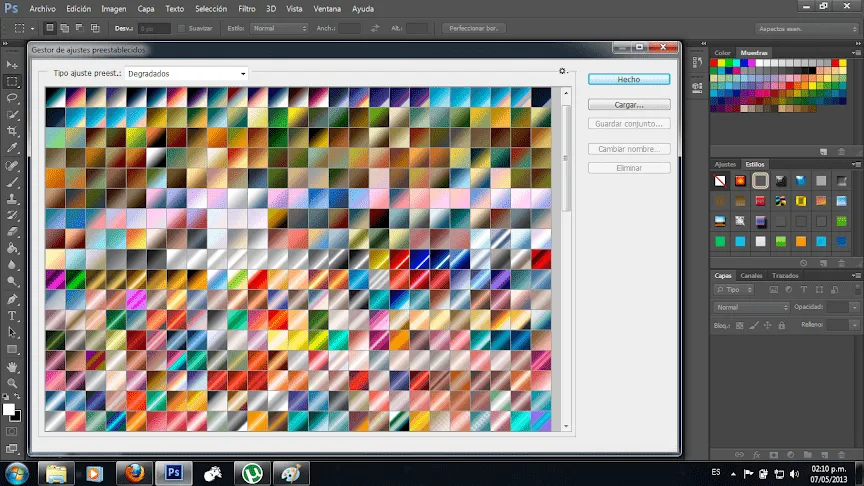Select the Eraser tool
Screen dimensions: 864x486
[12, 232]
